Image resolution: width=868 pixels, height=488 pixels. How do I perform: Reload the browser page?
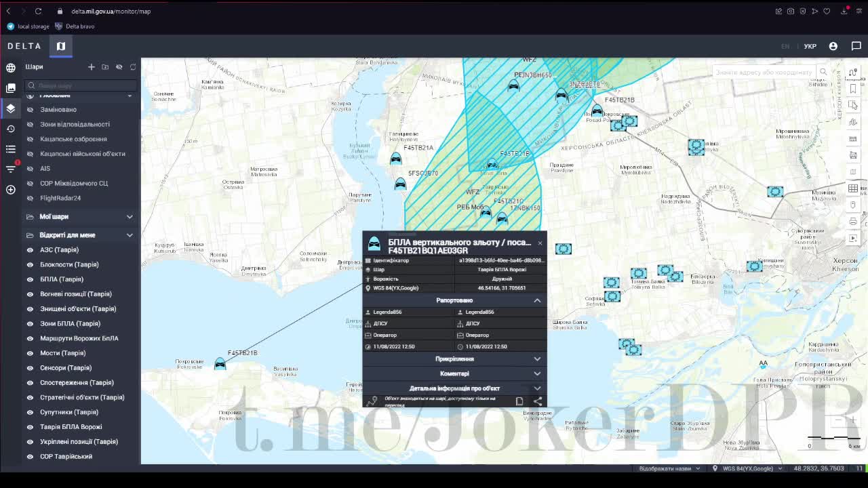39,11
